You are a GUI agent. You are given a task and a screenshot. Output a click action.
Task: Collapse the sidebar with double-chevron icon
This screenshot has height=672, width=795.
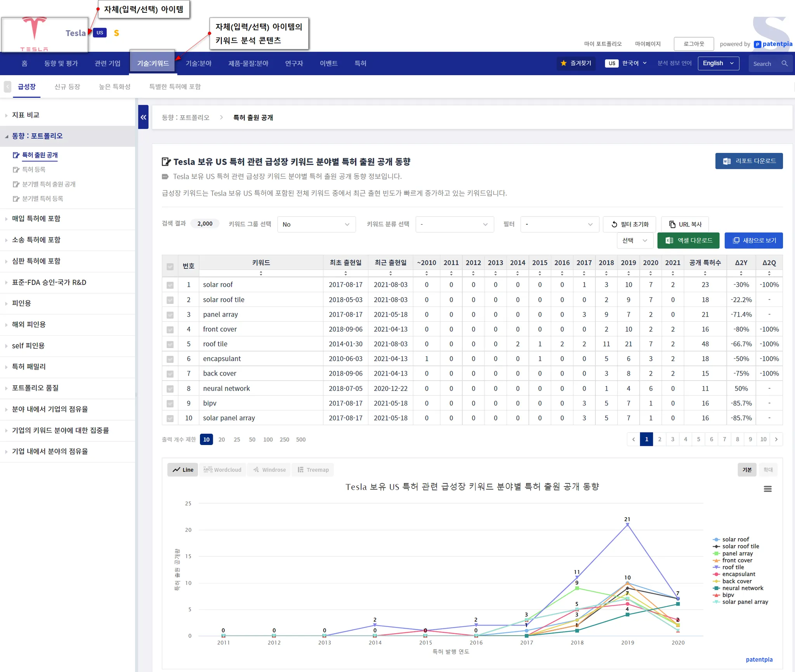coord(143,117)
